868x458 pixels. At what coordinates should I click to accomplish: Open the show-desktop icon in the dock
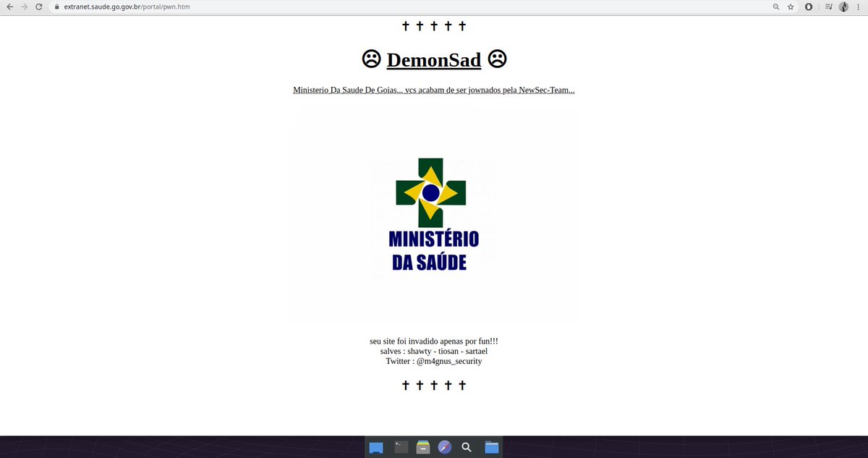tap(376, 447)
